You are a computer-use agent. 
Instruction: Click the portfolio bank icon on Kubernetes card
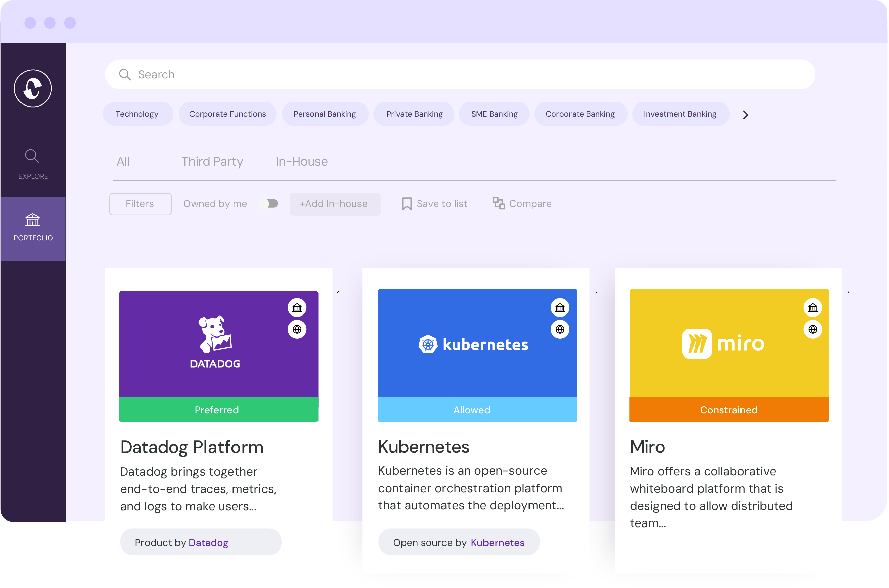pos(560,308)
